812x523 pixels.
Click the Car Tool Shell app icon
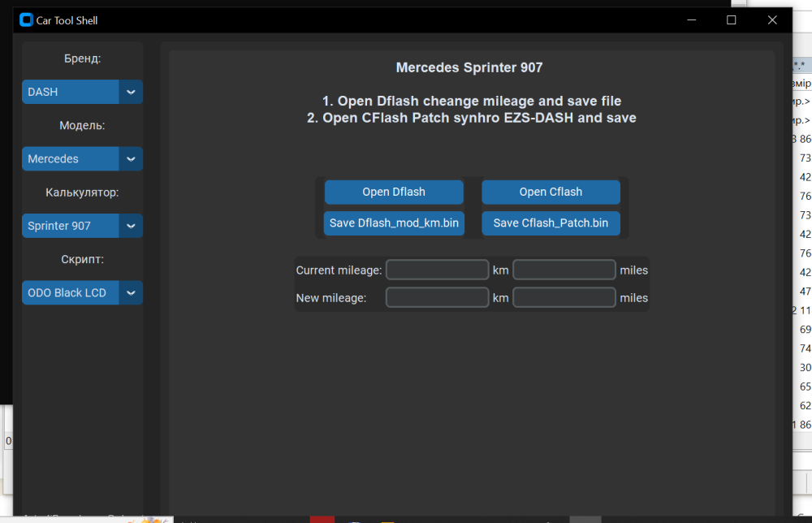pyautogui.click(x=27, y=20)
